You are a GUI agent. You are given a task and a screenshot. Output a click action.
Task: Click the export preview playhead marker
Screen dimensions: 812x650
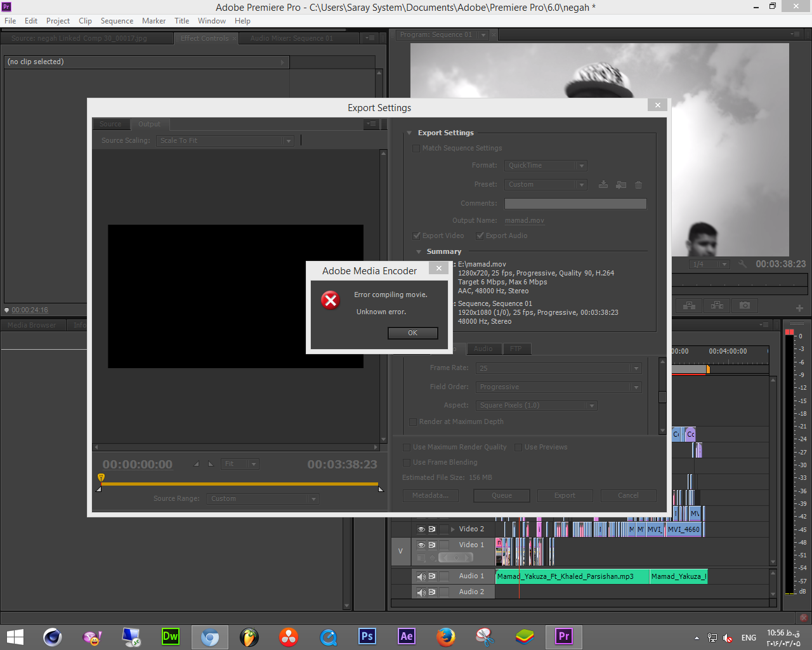tap(101, 477)
